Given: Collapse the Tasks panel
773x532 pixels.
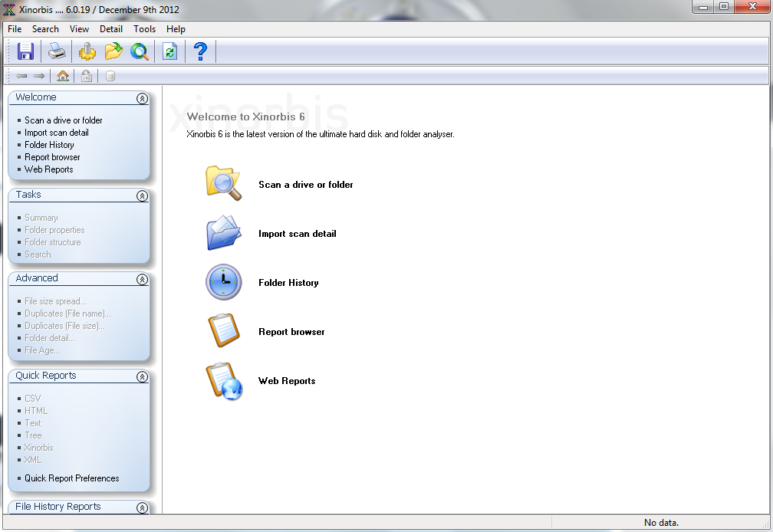Looking at the screenshot, I should [x=142, y=196].
